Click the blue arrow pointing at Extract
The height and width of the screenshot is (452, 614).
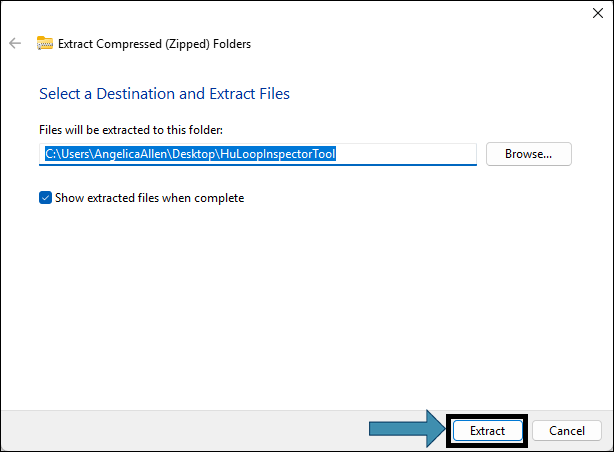point(407,429)
